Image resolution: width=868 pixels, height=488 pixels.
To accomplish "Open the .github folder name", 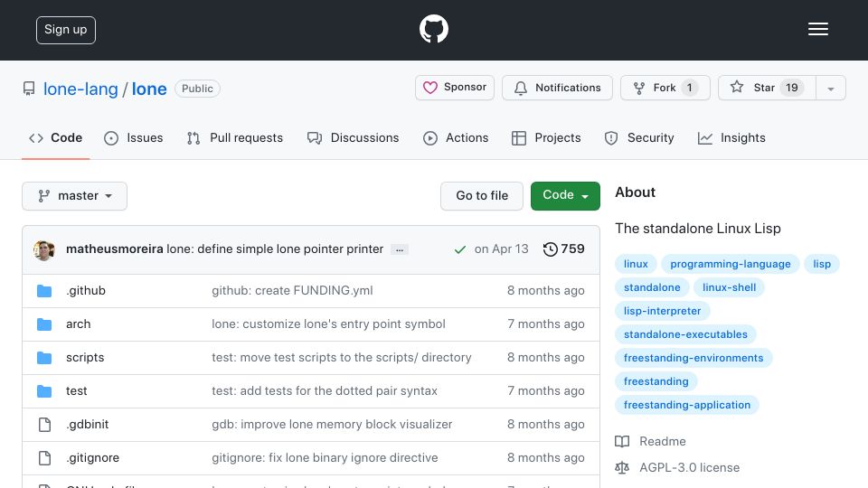I will [85, 290].
